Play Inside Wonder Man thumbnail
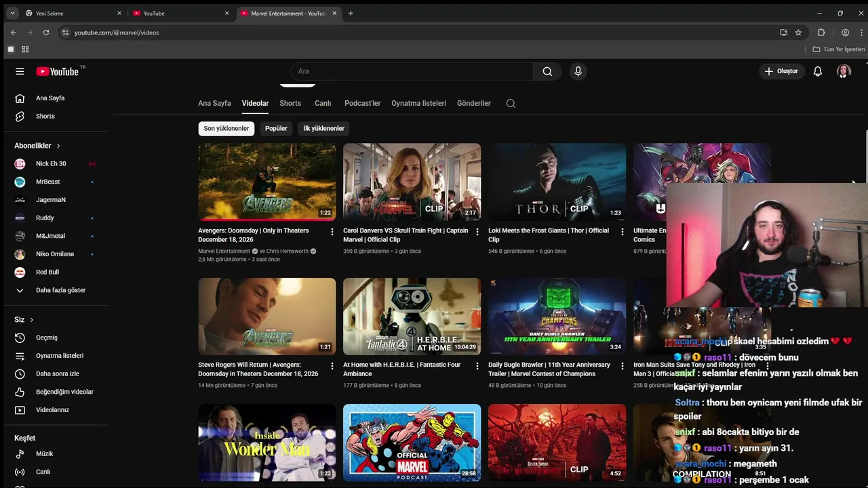This screenshot has height=488, width=868. (x=267, y=443)
